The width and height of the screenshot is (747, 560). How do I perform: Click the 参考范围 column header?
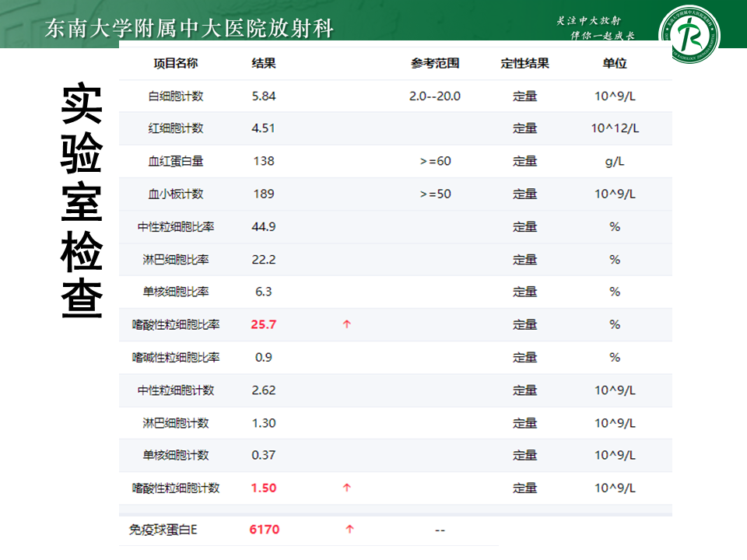(435, 64)
